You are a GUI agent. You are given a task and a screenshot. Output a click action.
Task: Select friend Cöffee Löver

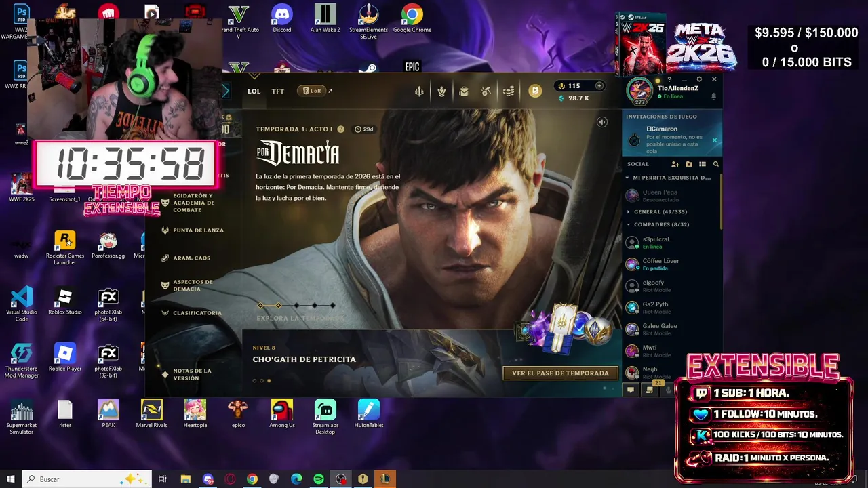pos(670,264)
